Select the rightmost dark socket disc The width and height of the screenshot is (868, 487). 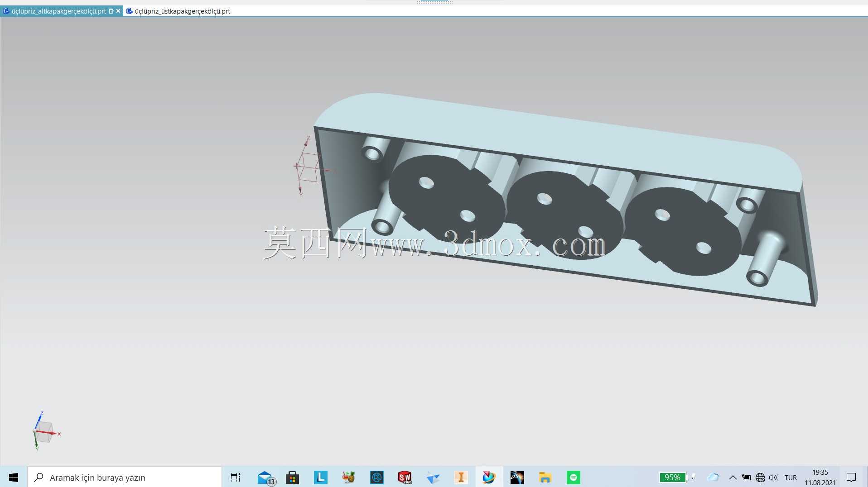[682, 231]
